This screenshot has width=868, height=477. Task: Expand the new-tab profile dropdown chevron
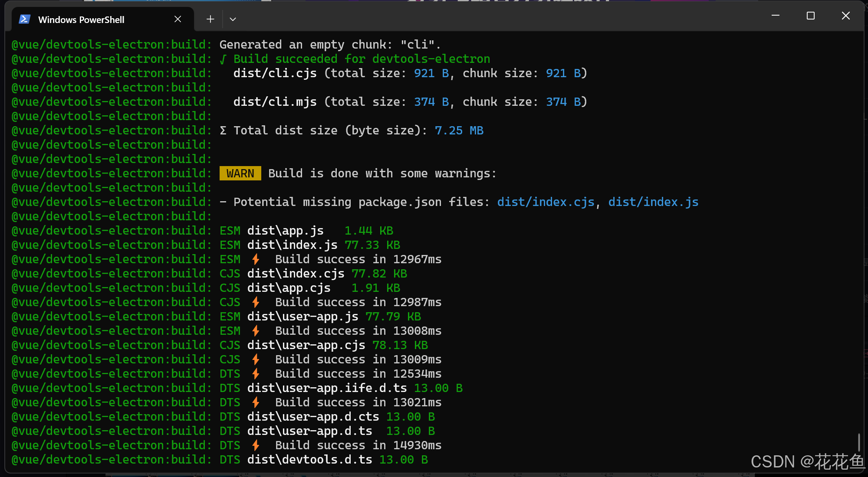pyautogui.click(x=233, y=19)
